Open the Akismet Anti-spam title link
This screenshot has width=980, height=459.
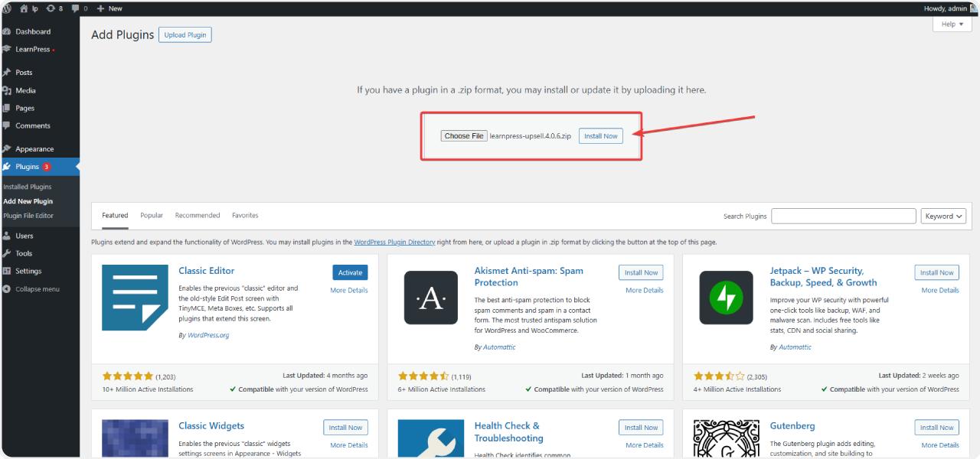[529, 277]
